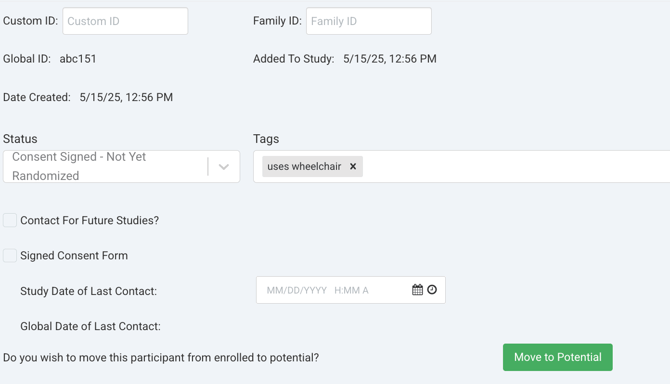Open the calendar date picker icon
The width and height of the screenshot is (670, 384).
pyautogui.click(x=417, y=290)
